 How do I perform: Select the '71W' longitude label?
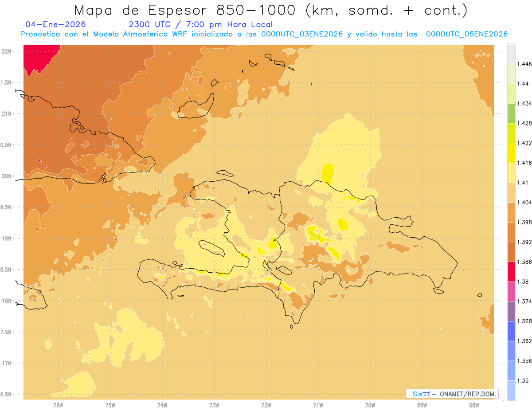318,405
